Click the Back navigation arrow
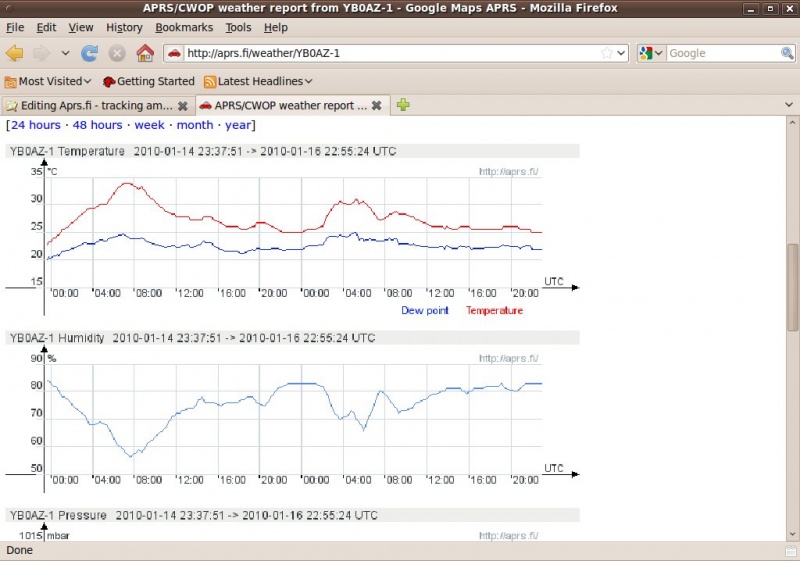The height and width of the screenshot is (561, 800). click(x=15, y=53)
